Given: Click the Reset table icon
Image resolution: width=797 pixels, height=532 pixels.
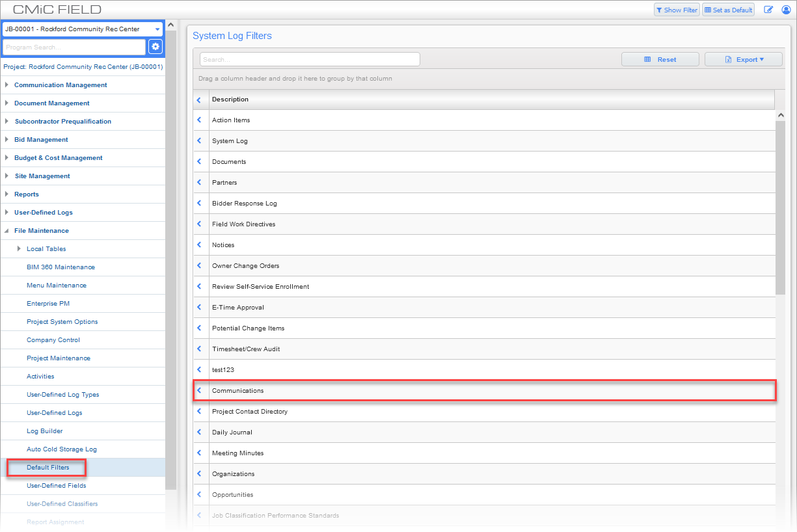Looking at the screenshot, I should click(x=649, y=59).
